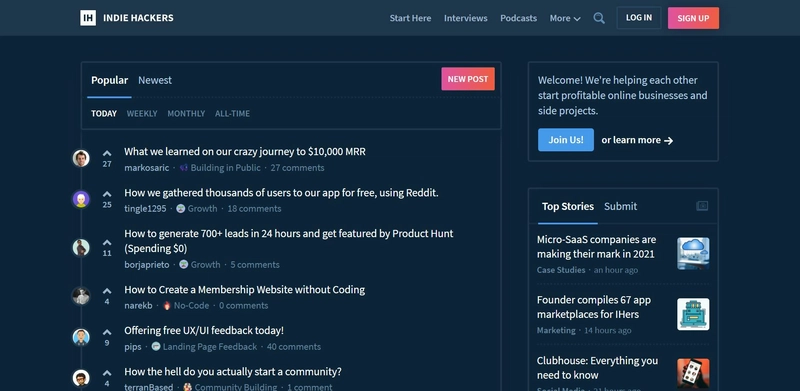The image size is (800, 391).
Task: Open tingle1295's profile avatar
Action: [81, 199]
